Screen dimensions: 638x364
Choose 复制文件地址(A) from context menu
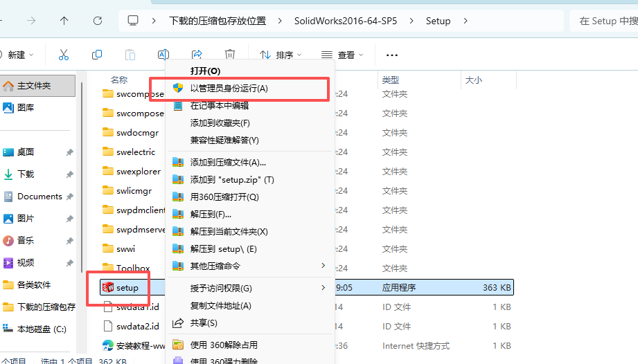250,305
